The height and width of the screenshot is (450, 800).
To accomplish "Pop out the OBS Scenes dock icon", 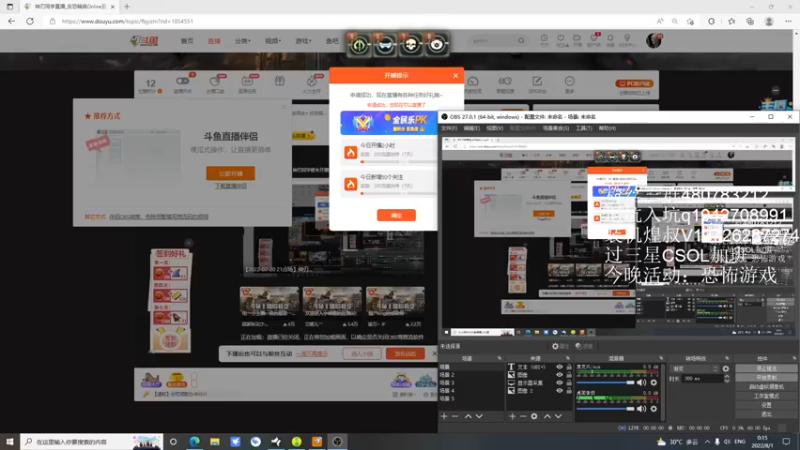I will click(x=499, y=358).
